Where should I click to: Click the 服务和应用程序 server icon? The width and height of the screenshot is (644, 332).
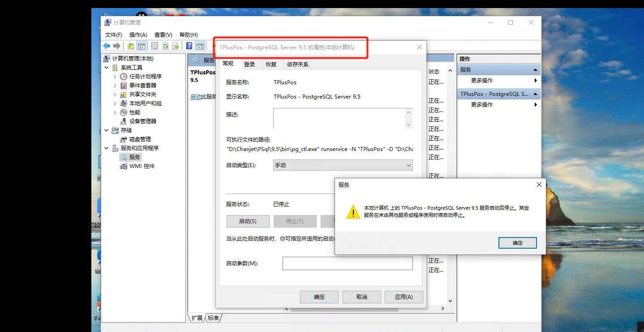pyautogui.click(x=115, y=148)
